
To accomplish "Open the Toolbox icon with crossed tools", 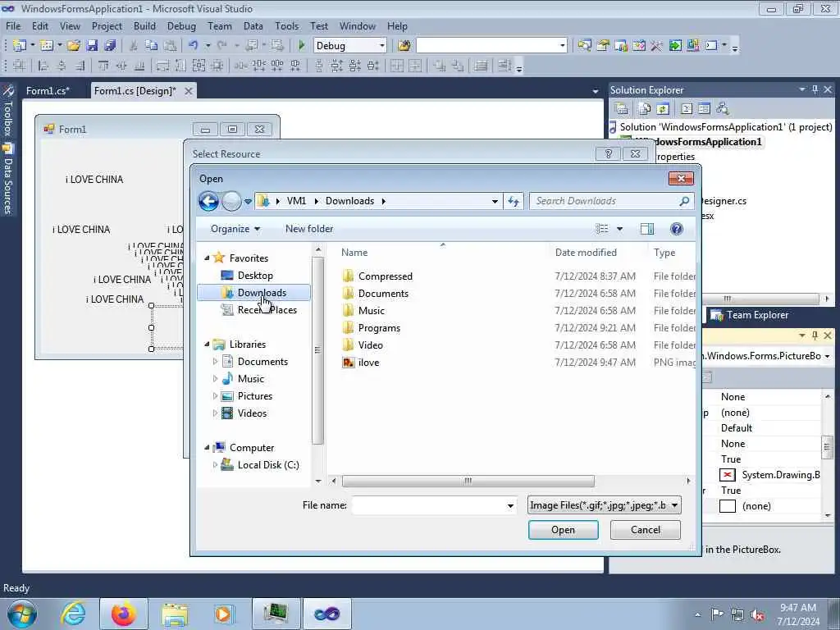I will [656, 46].
